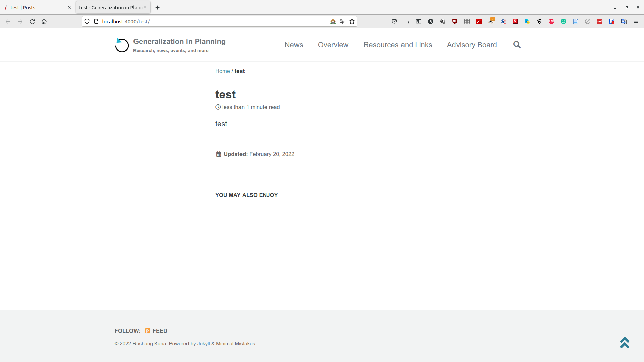Click the Generalization in Planning logo
The image size is (644, 362).
122,45
